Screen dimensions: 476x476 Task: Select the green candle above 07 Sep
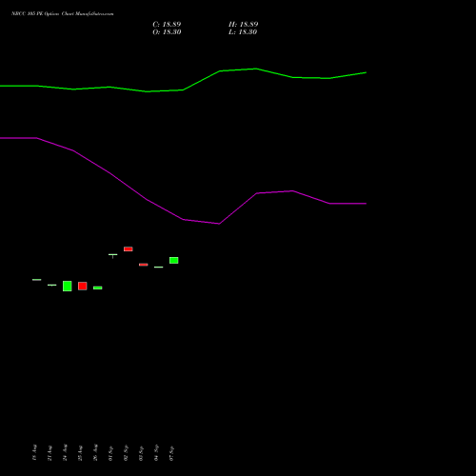pyautogui.click(x=174, y=260)
